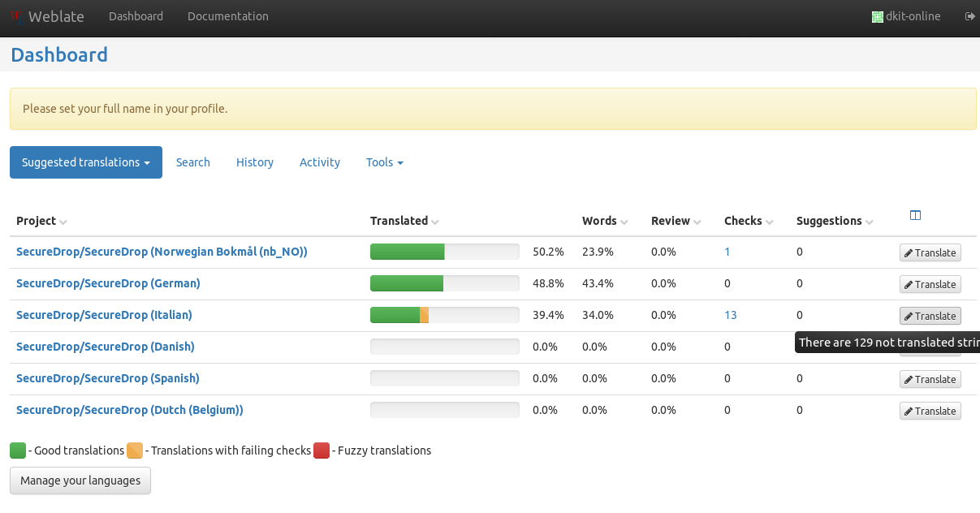The image size is (980, 513).
Task: Click Translate button for Dutch (Belgium)
Action: (x=930, y=411)
